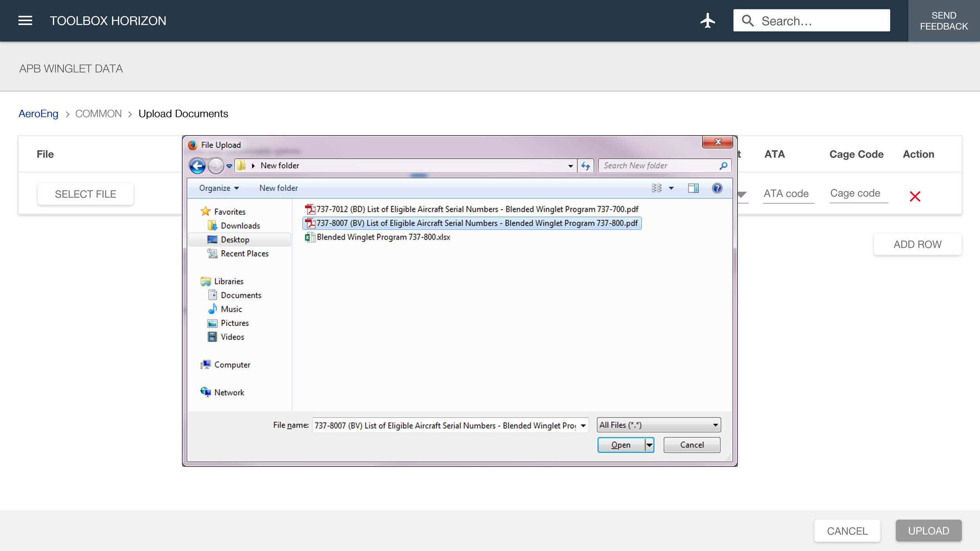Open the hamburger navigation menu
The width and height of the screenshot is (980, 551).
pos(25,20)
